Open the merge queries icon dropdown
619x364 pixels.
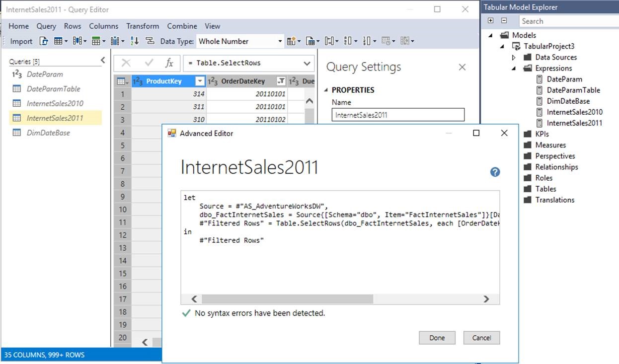(313, 41)
